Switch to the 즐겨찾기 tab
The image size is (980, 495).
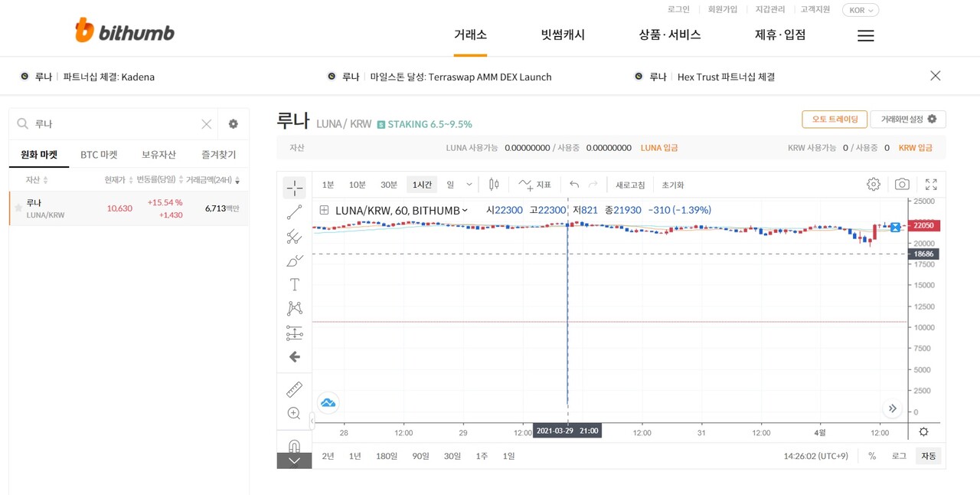tap(218, 155)
